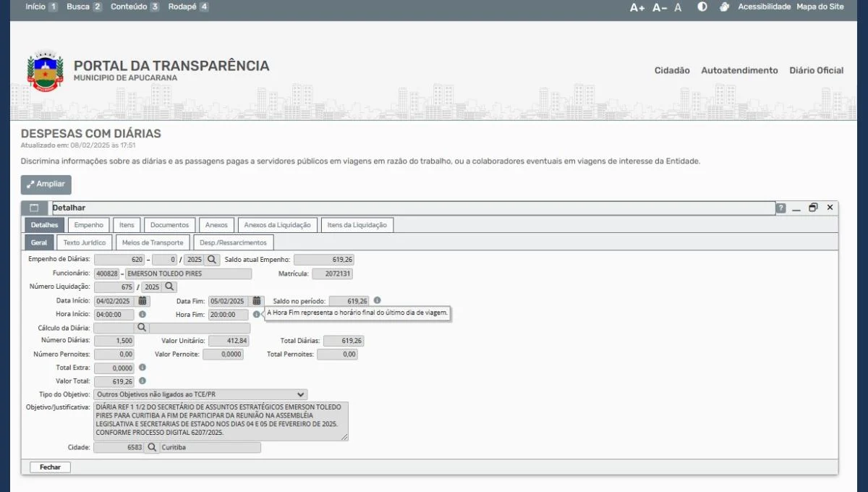Open the Cidadão menu
This screenshot has width=868, height=492.
pos(672,70)
